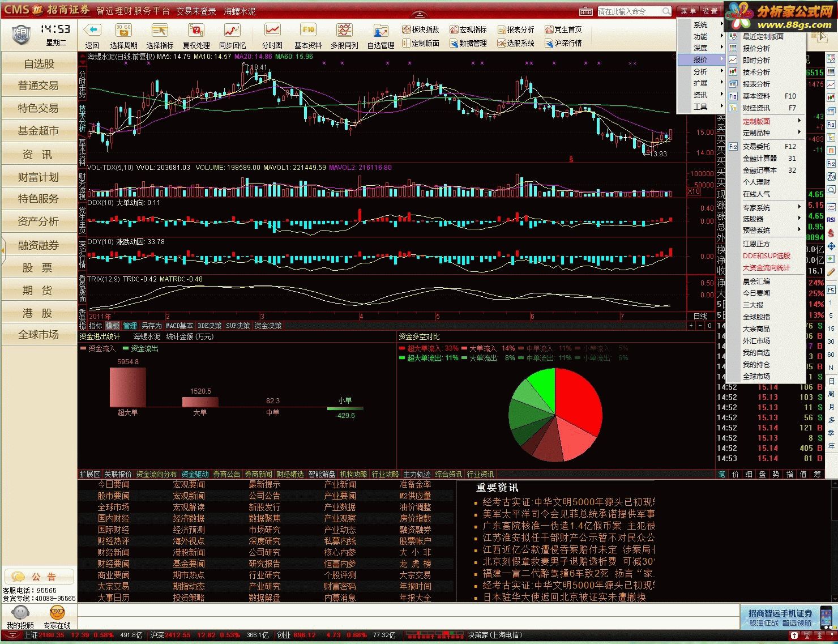Select 即时分析 from the 报价 submenu
838x644 pixels.
pos(766,60)
